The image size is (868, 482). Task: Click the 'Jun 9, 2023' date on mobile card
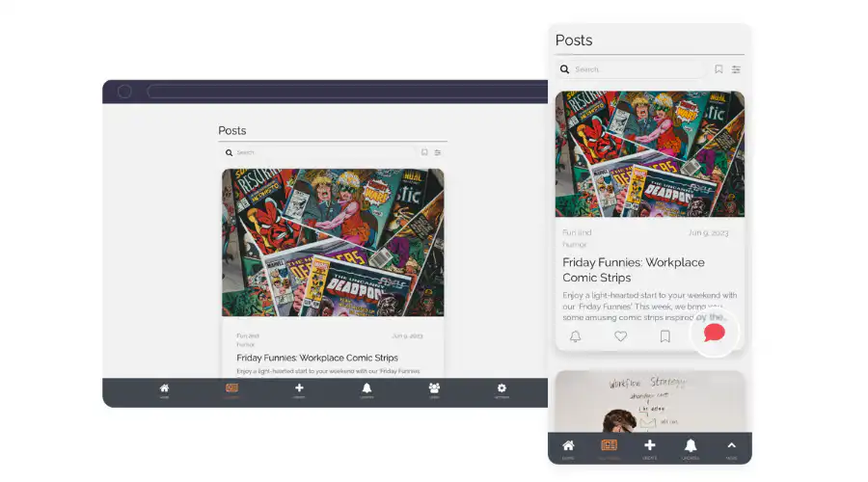coord(709,233)
